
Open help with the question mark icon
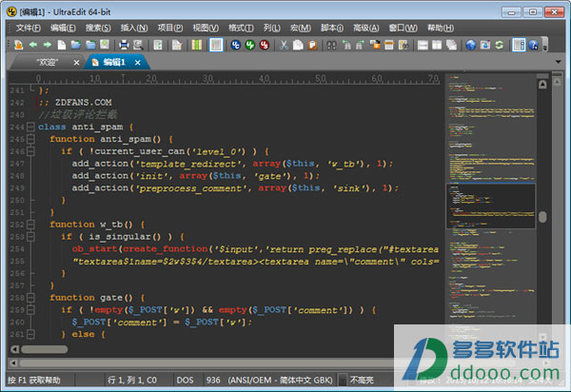click(x=534, y=45)
